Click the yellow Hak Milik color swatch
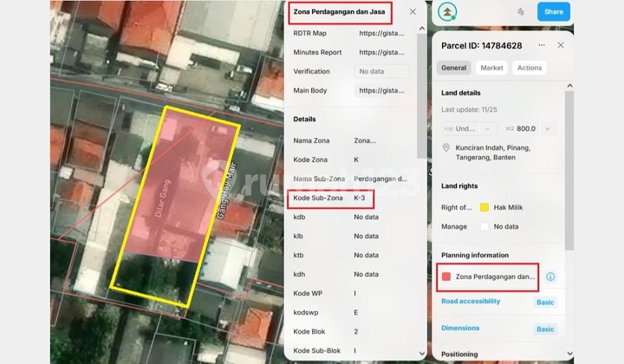 484,207
